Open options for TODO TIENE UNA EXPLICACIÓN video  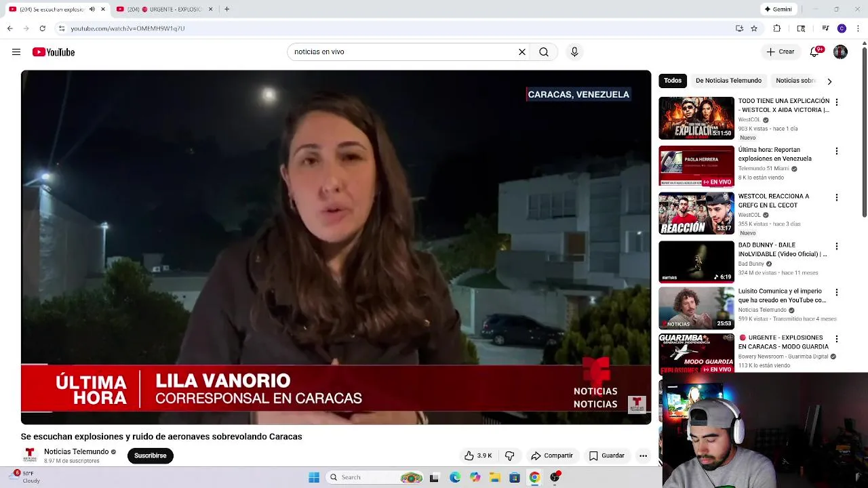point(836,102)
